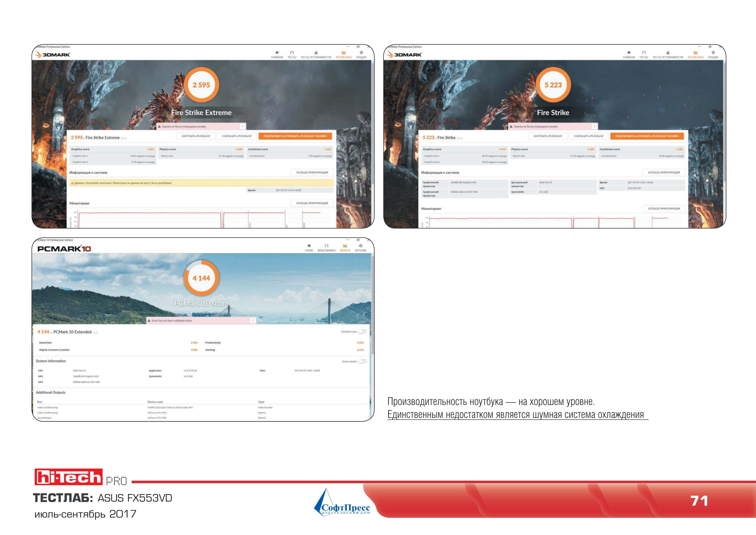Click БОЛЬШЕ ИНФОРМАЦИИ beside Мониторинг, Fire Strike 5 223

tap(664, 209)
